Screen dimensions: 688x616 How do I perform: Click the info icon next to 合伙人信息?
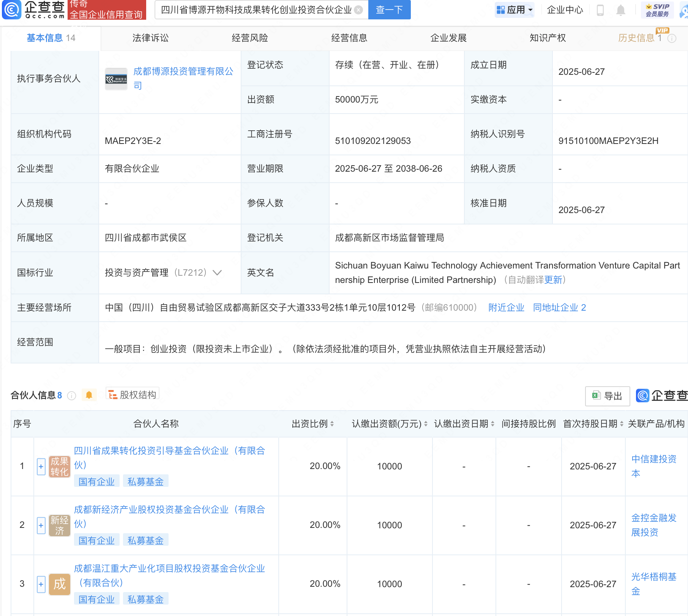71,396
